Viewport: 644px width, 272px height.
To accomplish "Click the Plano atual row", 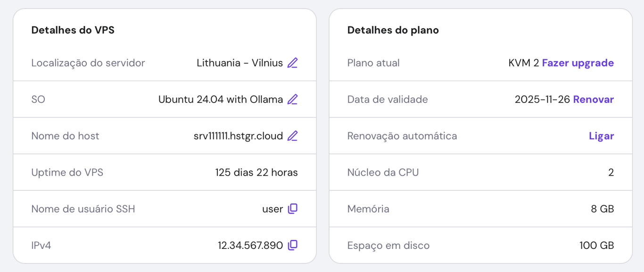I will tap(373, 63).
